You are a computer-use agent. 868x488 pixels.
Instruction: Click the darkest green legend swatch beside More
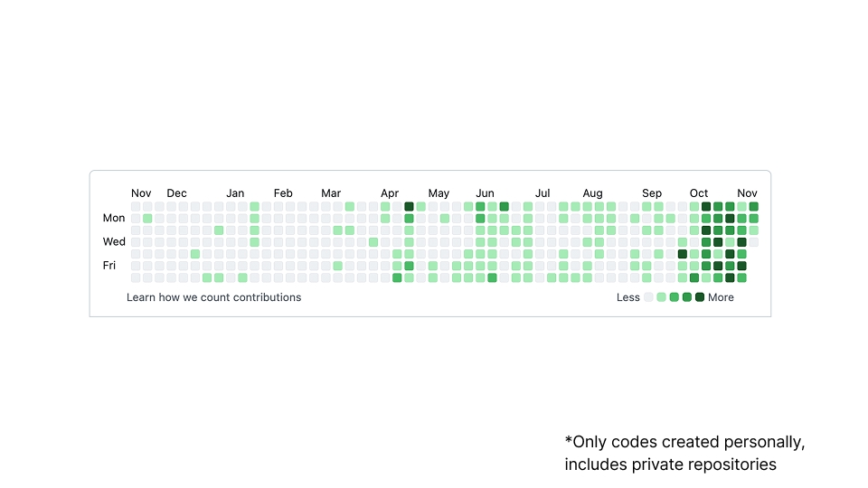pyautogui.click(x=700, y=297)
